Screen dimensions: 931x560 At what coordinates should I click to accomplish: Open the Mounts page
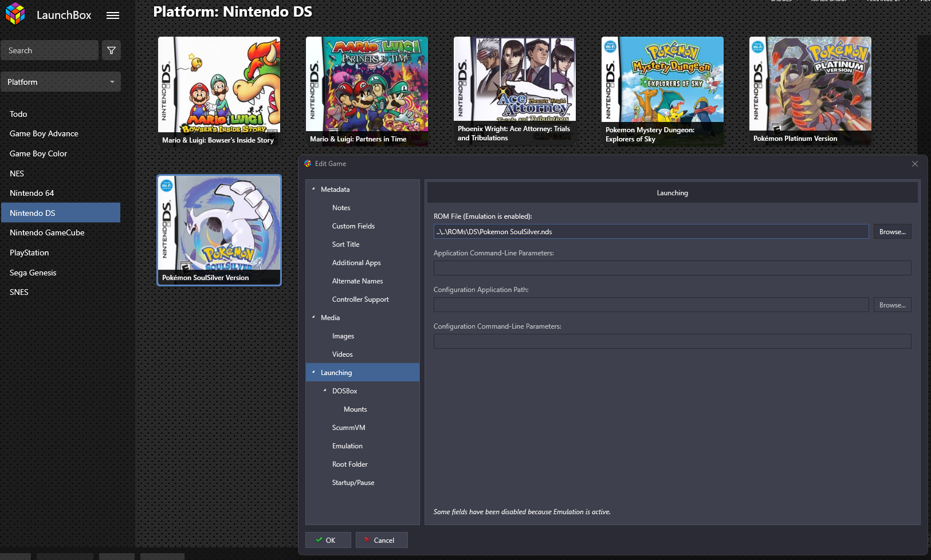[x=355, y=409]
